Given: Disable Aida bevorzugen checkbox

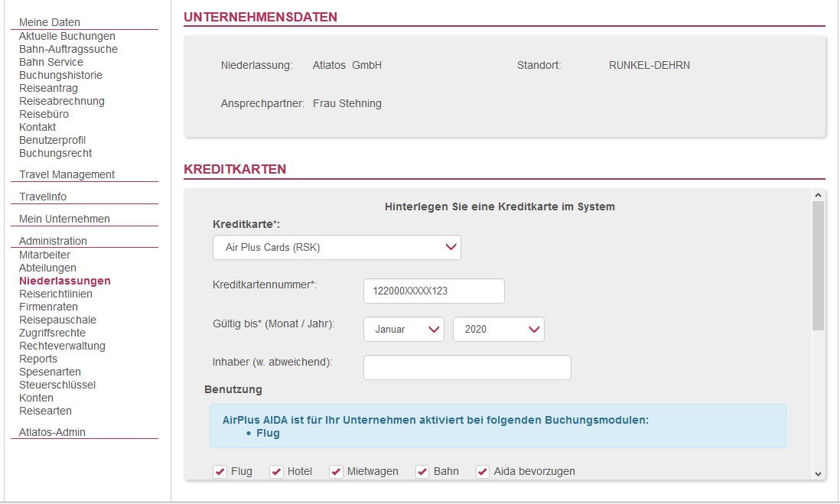Looking at the screenshot, I should pos(483,471).
